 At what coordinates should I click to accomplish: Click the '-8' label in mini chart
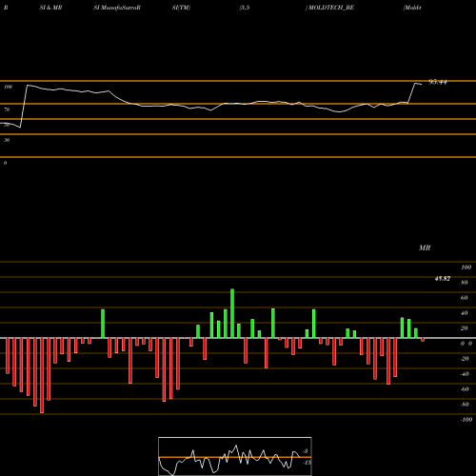(306, 451)
